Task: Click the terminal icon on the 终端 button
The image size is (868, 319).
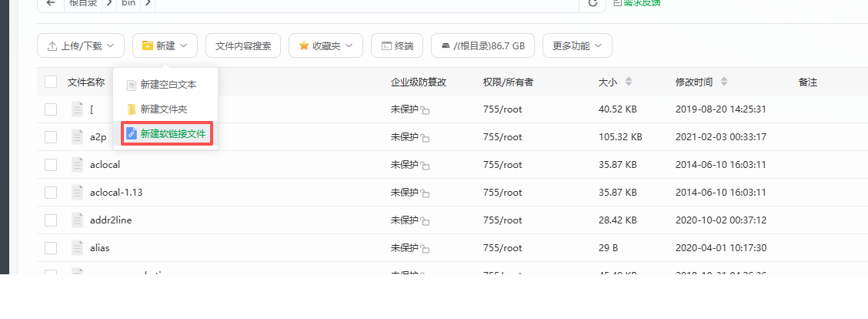Action: [386, 46]
